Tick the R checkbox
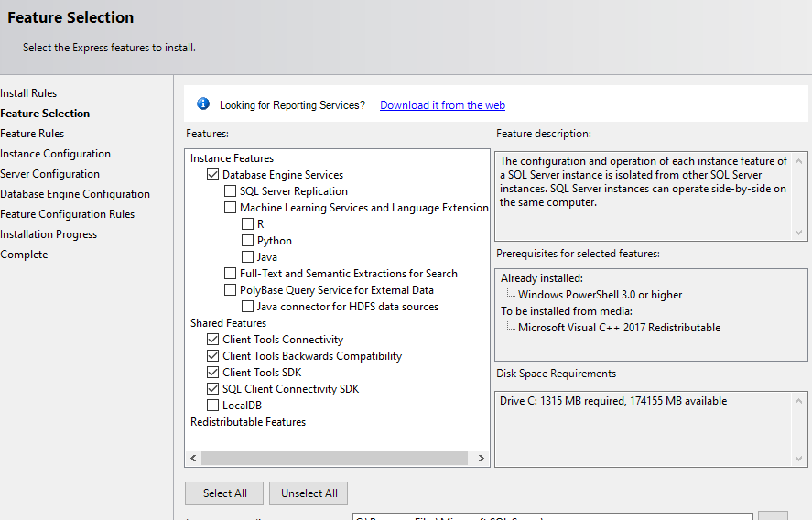Viewport: 812px width, 520px height. click(x=247, y=224)
